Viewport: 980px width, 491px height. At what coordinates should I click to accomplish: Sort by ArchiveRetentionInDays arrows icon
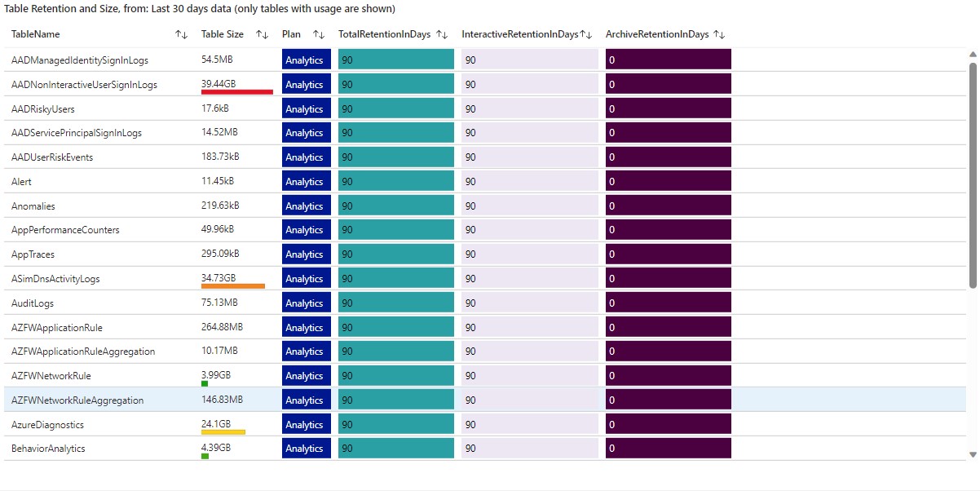click(x=719, y=34)
